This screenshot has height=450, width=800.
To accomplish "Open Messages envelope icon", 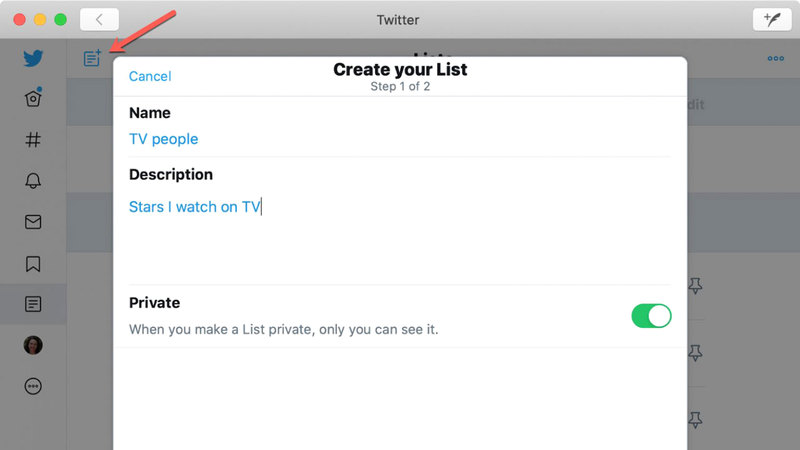I will pos(33,222).
